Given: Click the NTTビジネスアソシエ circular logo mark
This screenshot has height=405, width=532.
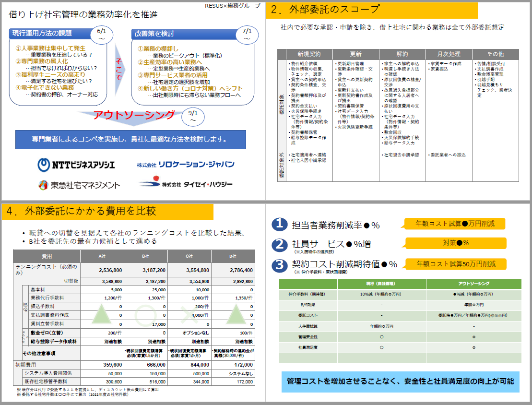Looking at the screenshot, I should tap(44, 165).
